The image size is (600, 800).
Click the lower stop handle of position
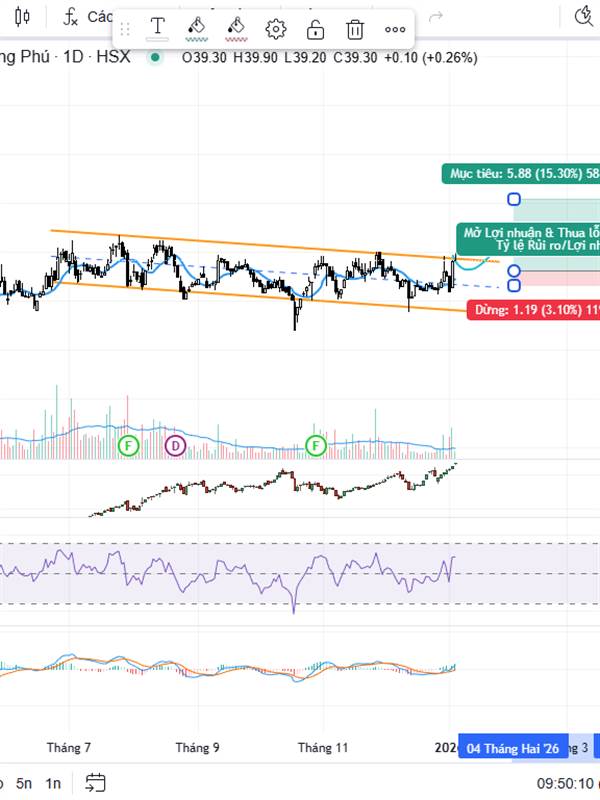(x=514, y=285)
